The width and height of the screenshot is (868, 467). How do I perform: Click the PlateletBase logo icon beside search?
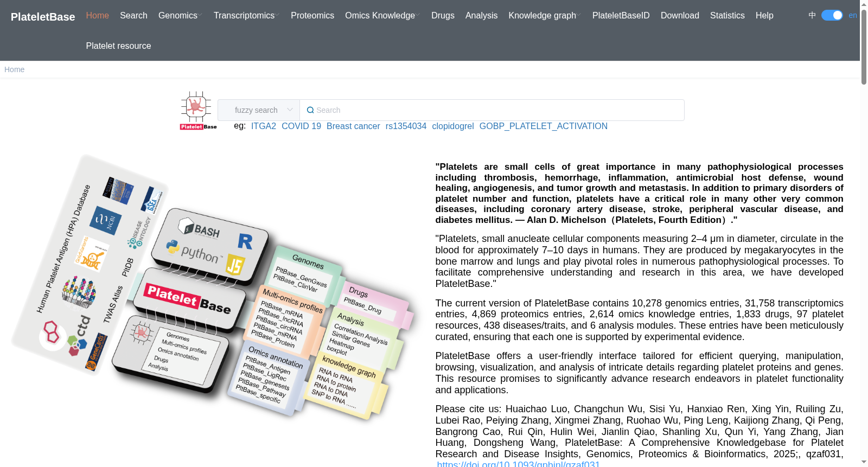[x=198, y=111]
